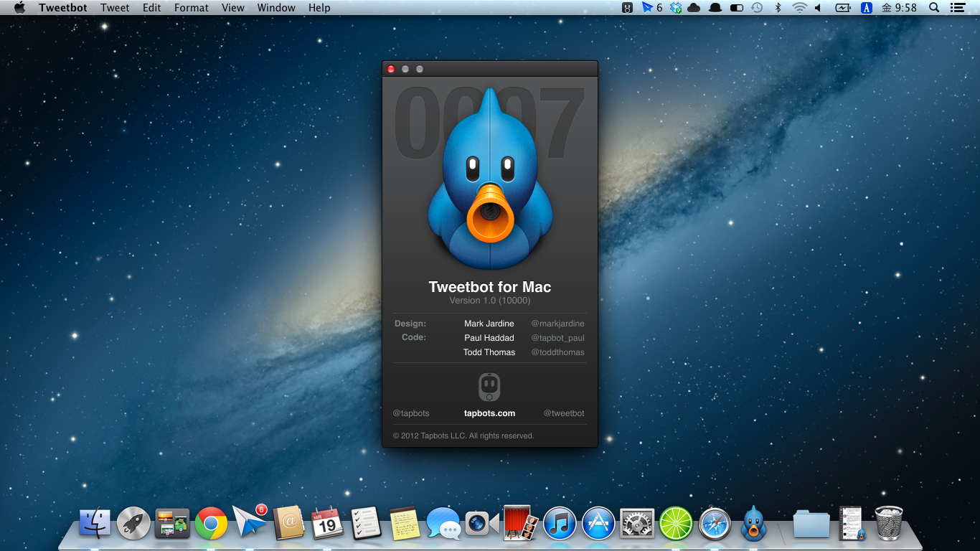Restore the minimized Tweetbot window
This screenshot has width=980, height=551.
852,523
